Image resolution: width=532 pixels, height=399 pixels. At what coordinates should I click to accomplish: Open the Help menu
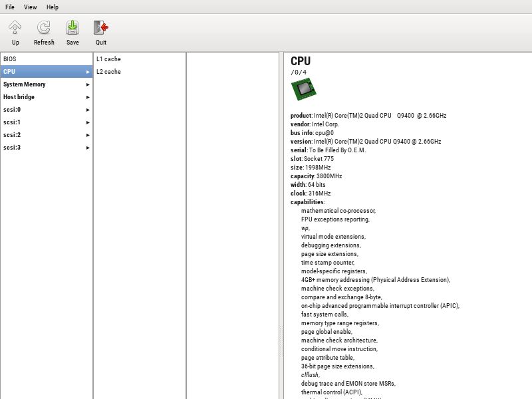[53, 7]
